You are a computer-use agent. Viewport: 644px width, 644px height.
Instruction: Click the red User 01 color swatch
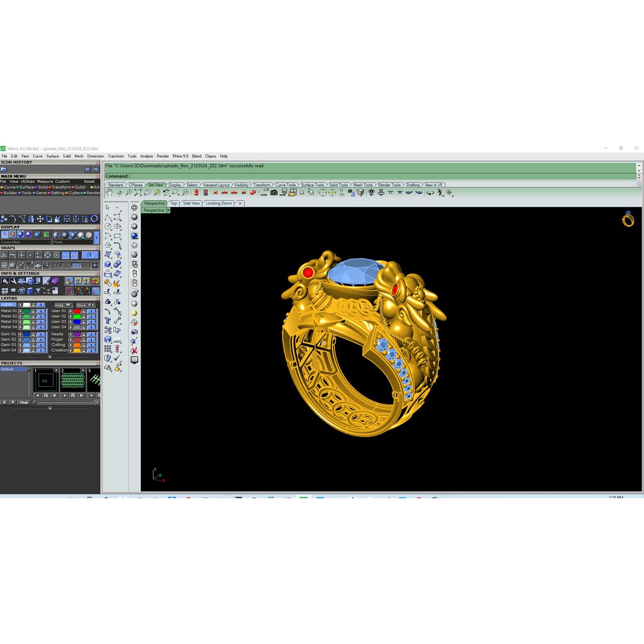[x=77, y=311]
